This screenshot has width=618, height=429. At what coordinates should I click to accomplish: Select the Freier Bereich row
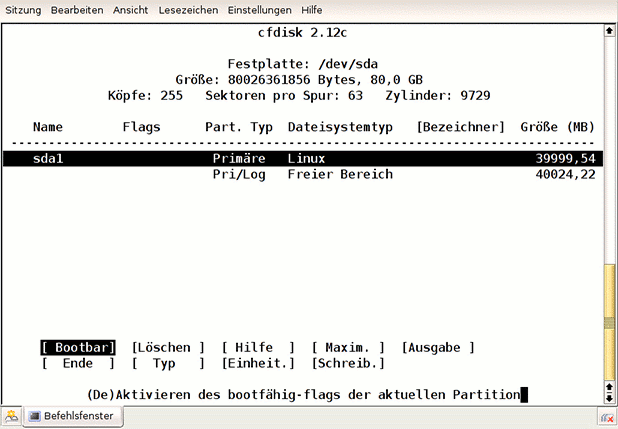coord(303,174)
